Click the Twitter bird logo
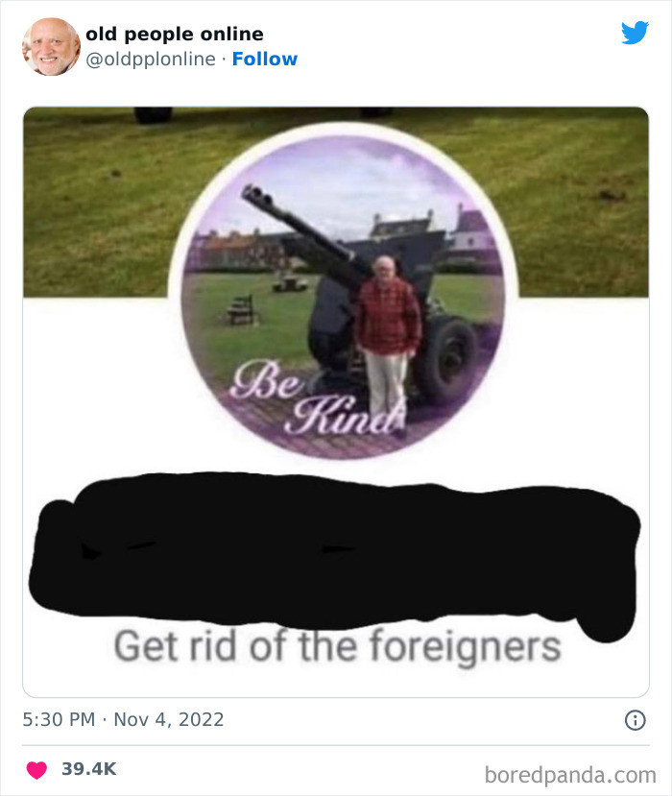The width and height of the screenshot is (672, 796). [x=635, y=33]
